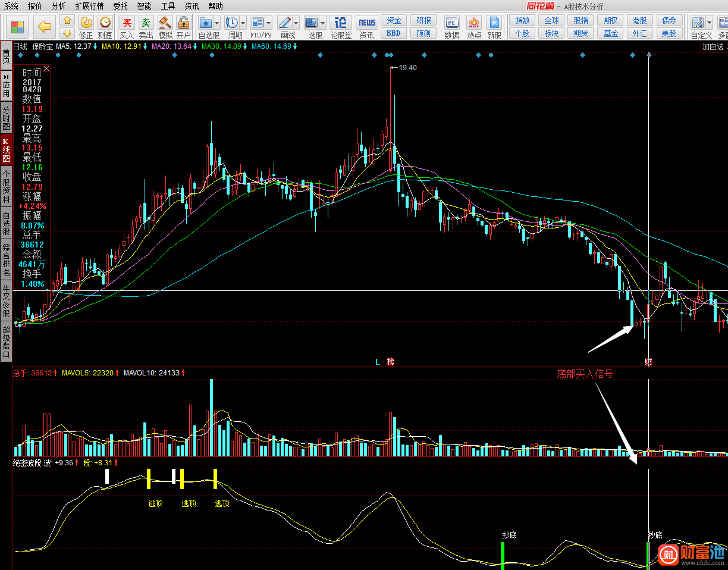Open the 智能 menu
728x570 pixels.
[144, 6]
